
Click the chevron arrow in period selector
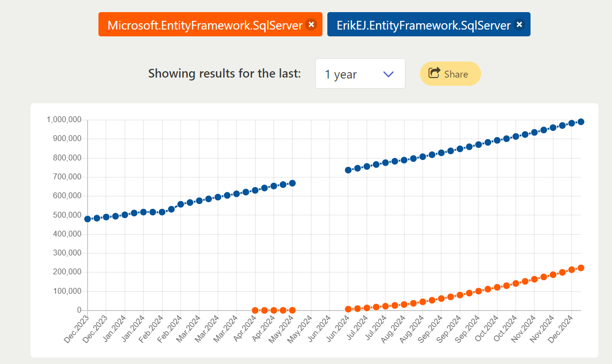click(388, 74)
